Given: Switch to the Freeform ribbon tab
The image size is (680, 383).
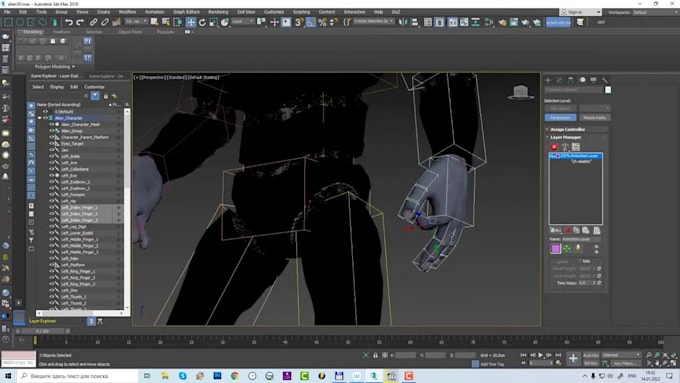Looking at the screenshot, I should (61, 32).
